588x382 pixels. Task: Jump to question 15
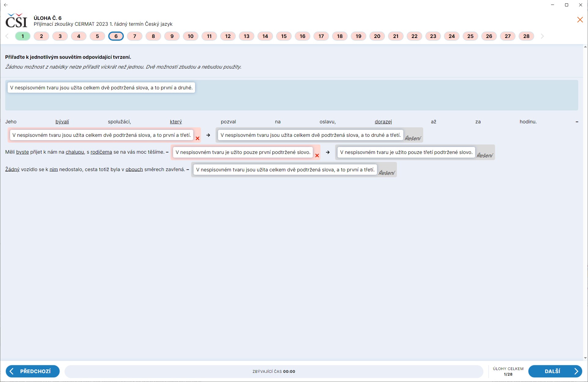pos(284,36)
